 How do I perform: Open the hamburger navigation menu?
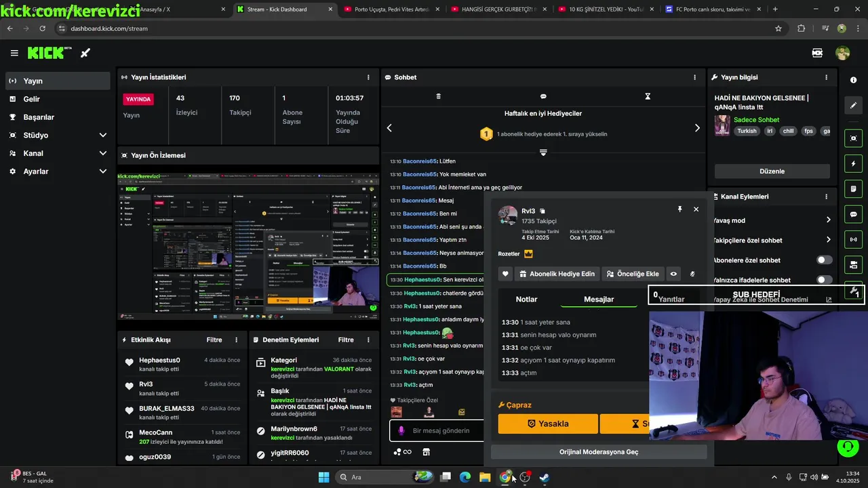click(14, 53)
